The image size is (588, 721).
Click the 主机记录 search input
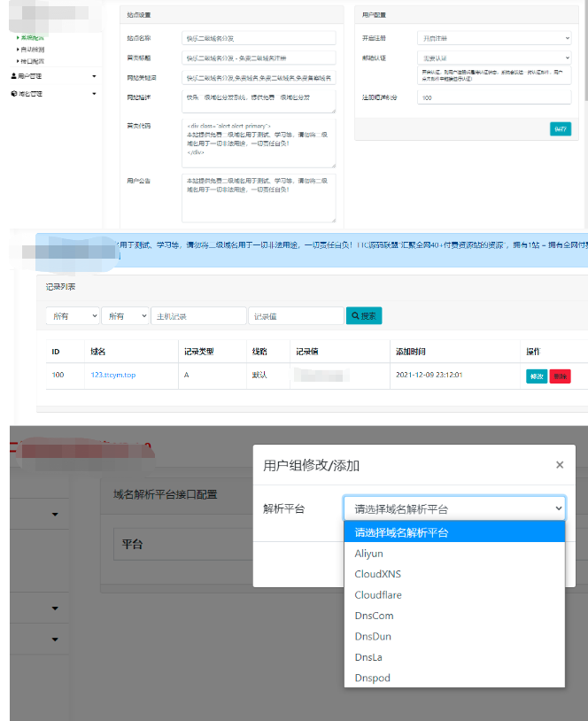pyautogui.click(x=199, y=315)
